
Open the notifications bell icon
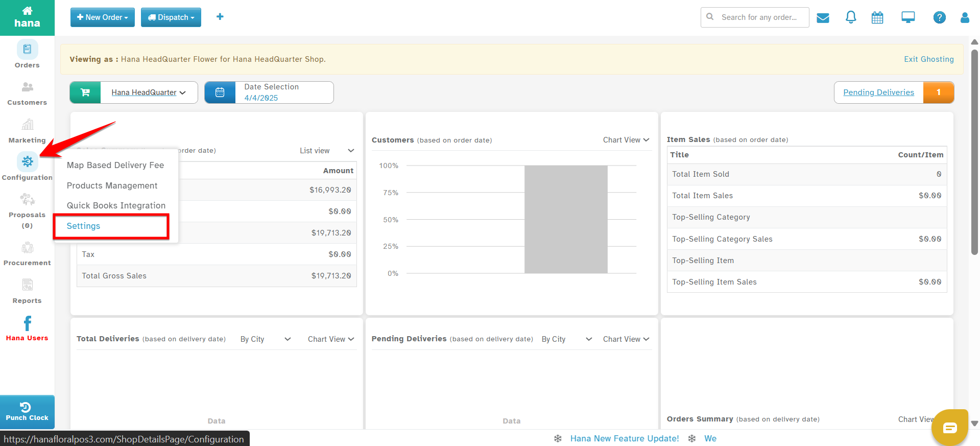coord(851,17)
